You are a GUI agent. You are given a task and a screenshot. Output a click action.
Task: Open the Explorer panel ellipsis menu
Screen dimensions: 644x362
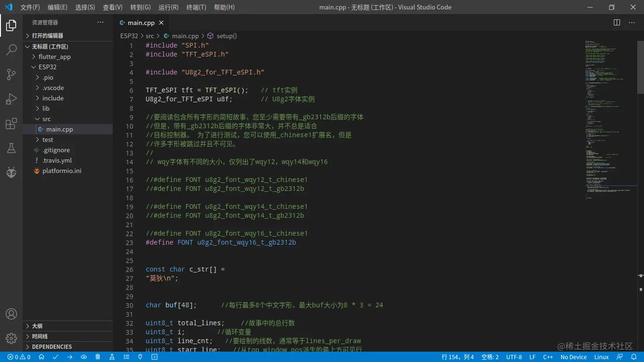[100, 23]
